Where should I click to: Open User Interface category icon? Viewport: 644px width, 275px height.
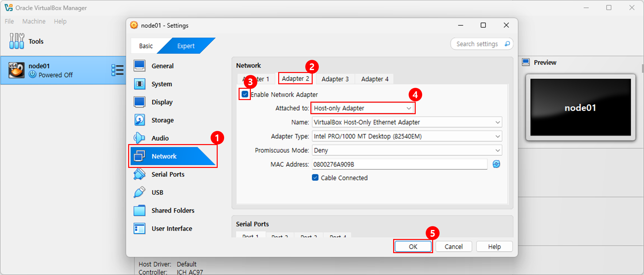139,228
